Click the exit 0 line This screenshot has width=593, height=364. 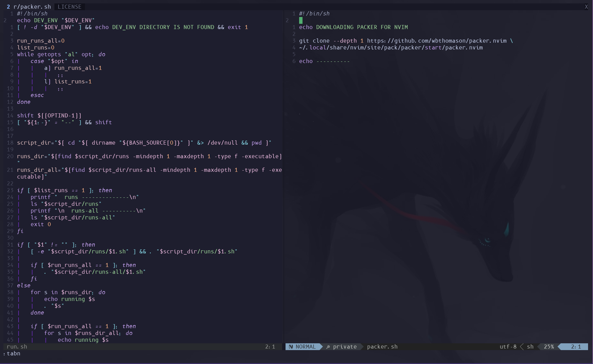point(41,224)
